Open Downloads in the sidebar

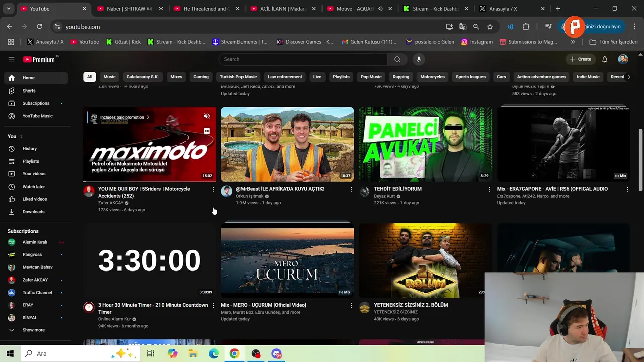click(35, 212)
